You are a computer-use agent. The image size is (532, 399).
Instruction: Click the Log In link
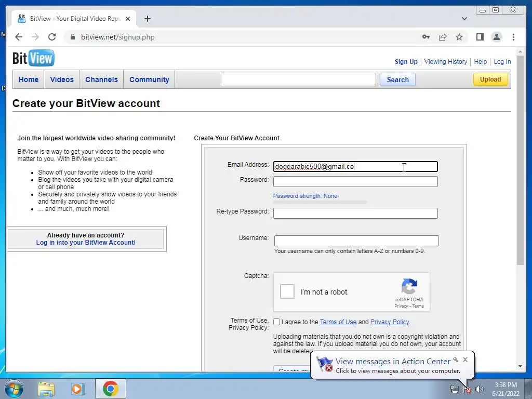(502, 62)
